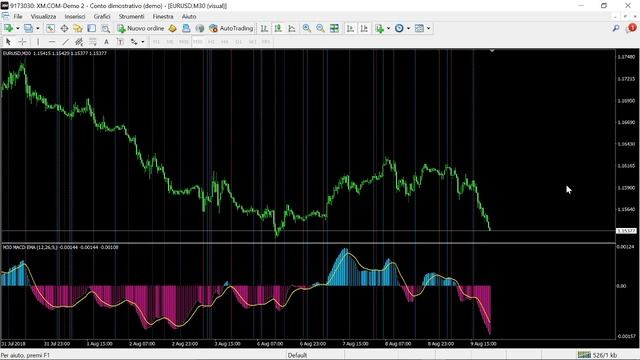Open the red notification badge icon
The height and width of the screenshot is (360, 640).
pyautogui.click(x=631, y=28)
